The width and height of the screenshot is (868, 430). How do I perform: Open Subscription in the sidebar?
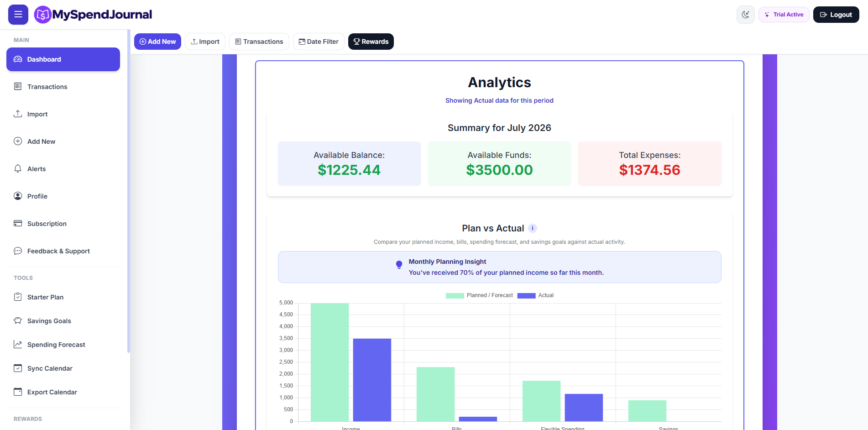(x=63, y=224)
